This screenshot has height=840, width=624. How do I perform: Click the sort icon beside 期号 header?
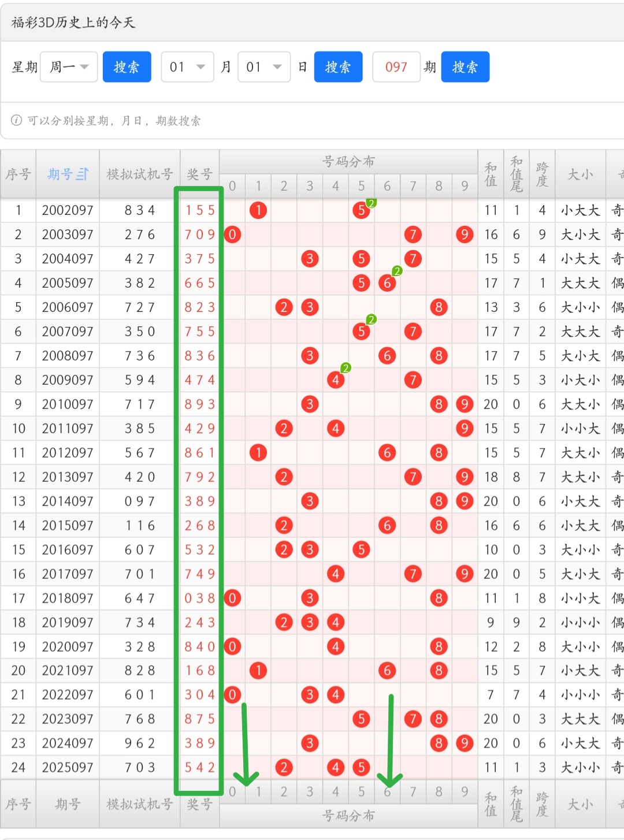tap(83, 174)
